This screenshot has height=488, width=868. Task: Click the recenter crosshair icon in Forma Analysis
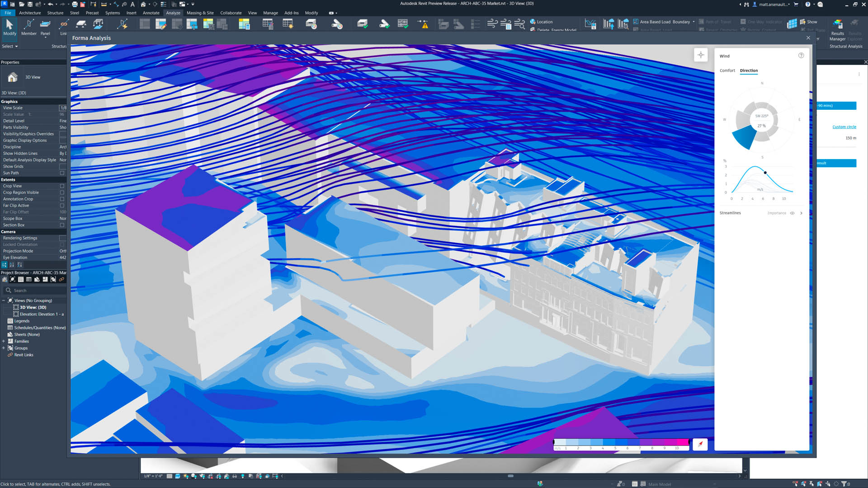pyautogui.click(x=700, y=55)
